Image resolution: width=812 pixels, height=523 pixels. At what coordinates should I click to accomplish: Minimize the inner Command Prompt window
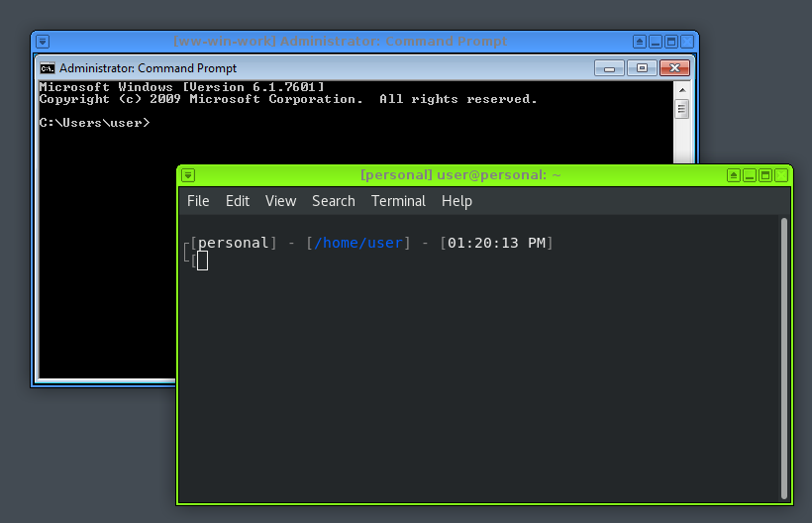(610, 68)
